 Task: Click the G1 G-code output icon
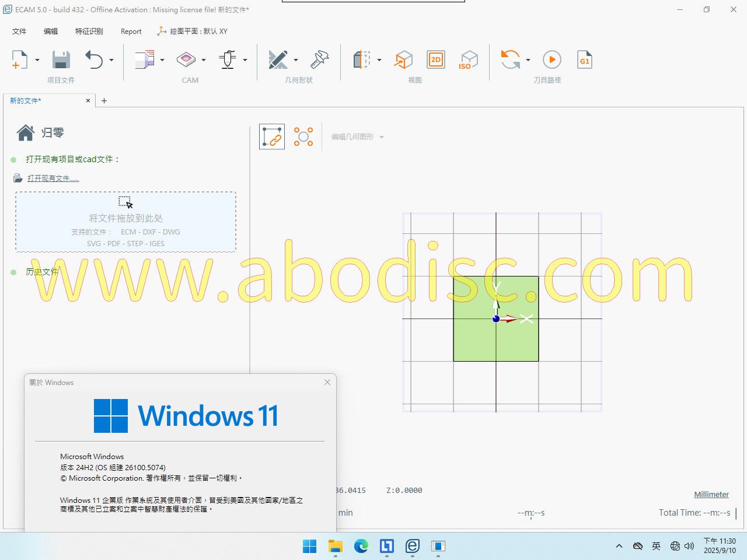(584, 60)
